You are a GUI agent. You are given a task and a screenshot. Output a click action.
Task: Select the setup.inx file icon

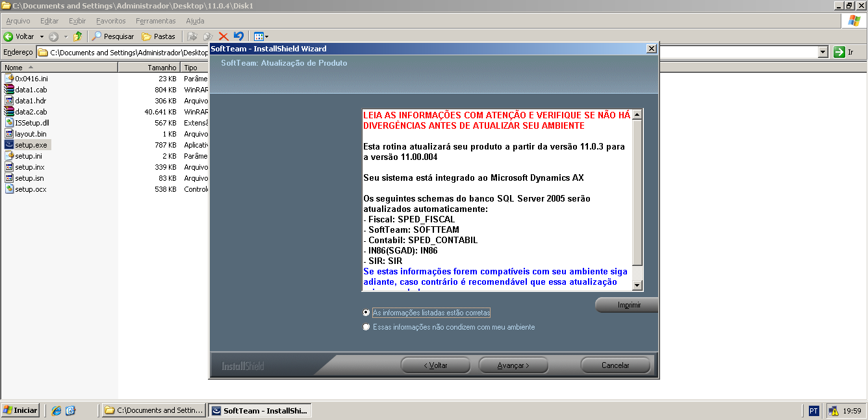coord(9,167)
